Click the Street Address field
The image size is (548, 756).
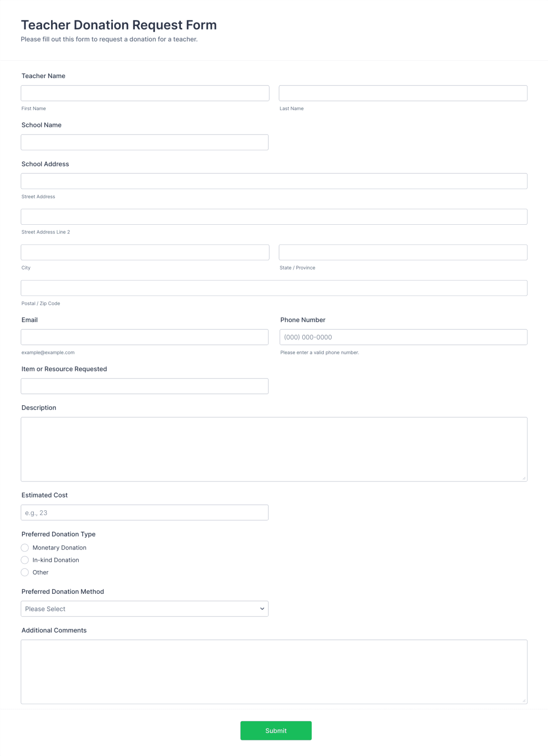pos(274,180)
